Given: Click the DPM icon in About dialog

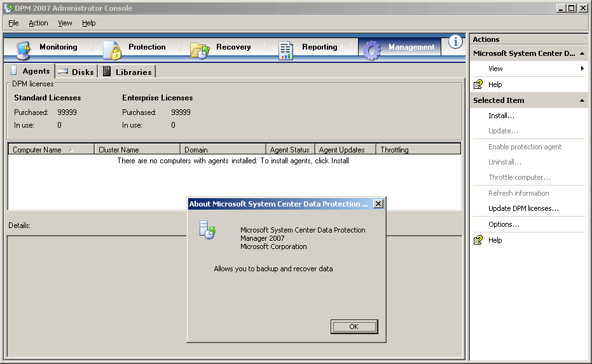Looking at the screenshot, I should pyautogui.click(x=207, y=230).
